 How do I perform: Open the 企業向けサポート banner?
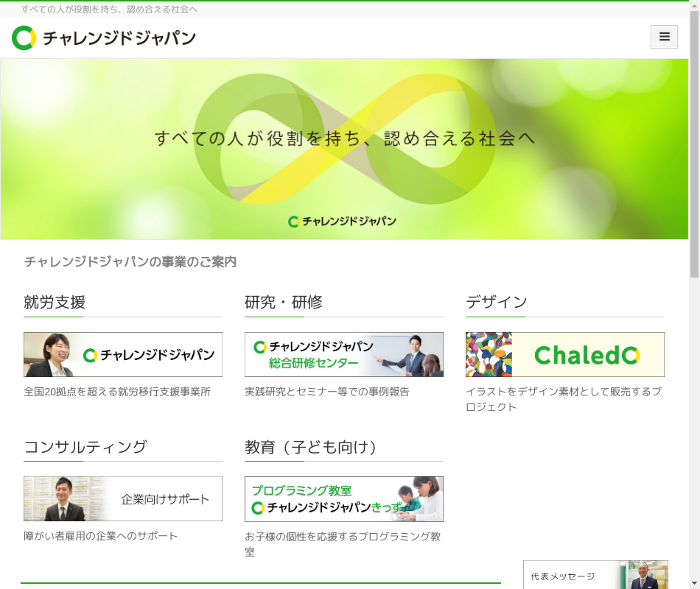click(123, 499)
